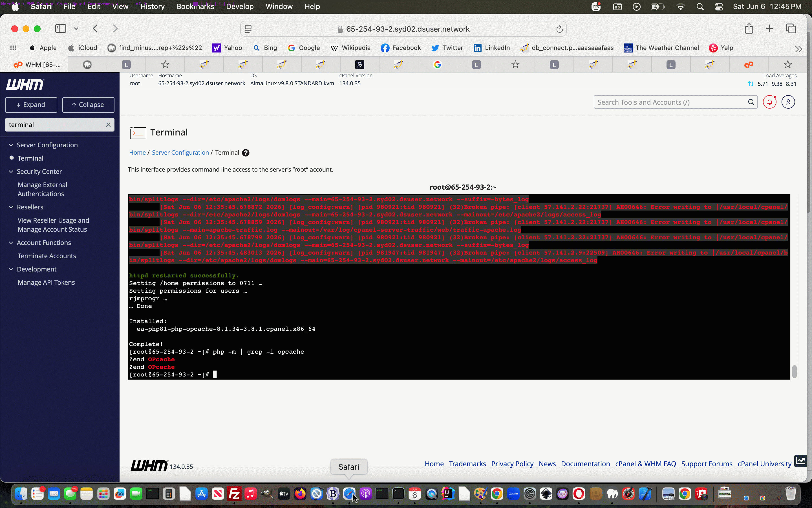Open the cPanel University footer link

764,464
